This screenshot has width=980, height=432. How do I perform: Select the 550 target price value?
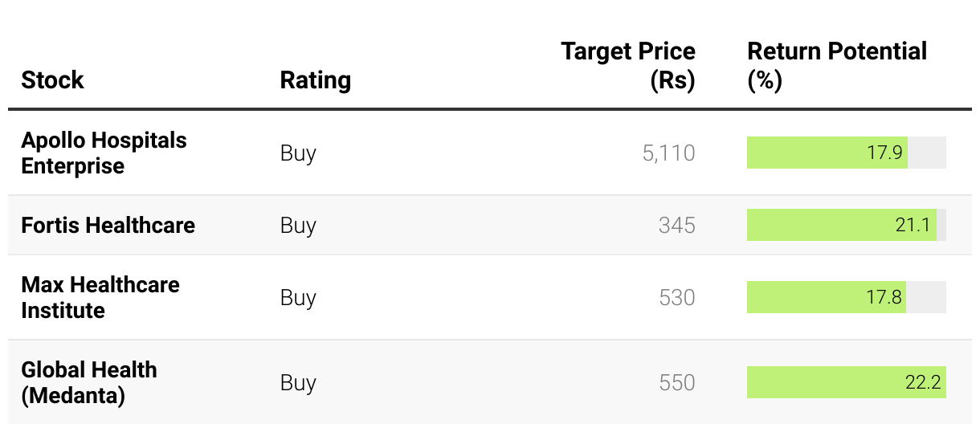(677, 382)
